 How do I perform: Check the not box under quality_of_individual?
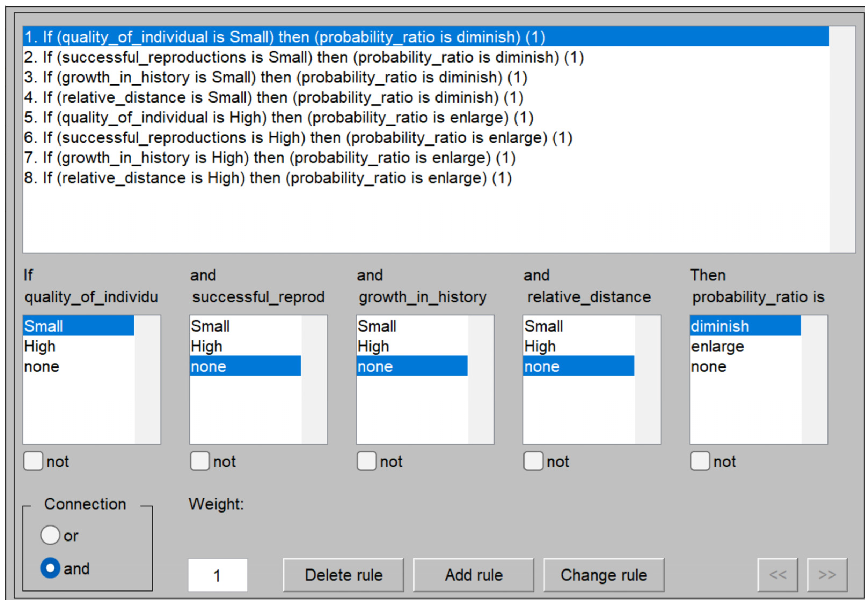[33, 461]
